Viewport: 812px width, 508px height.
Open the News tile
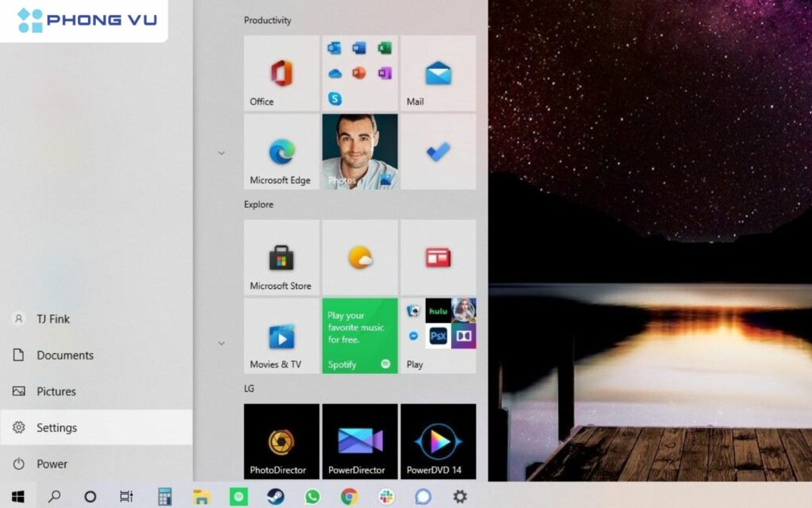pyautogui.click(x=438, y=257)
